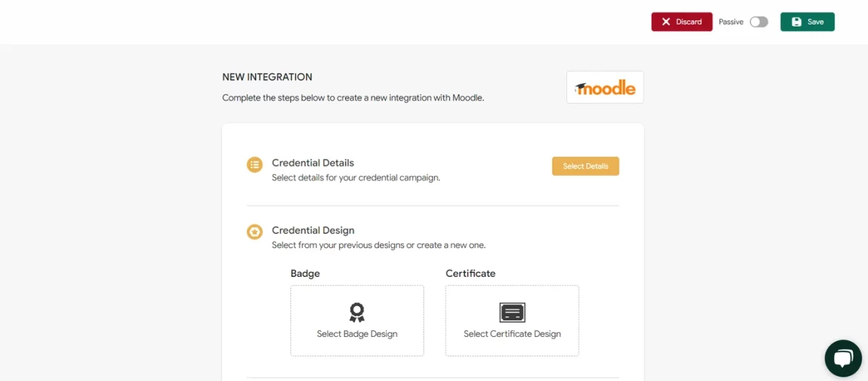This screenshot has height=381, width=868.
Task: Toggle the Passive switch
Action: (x=758, y=22)
